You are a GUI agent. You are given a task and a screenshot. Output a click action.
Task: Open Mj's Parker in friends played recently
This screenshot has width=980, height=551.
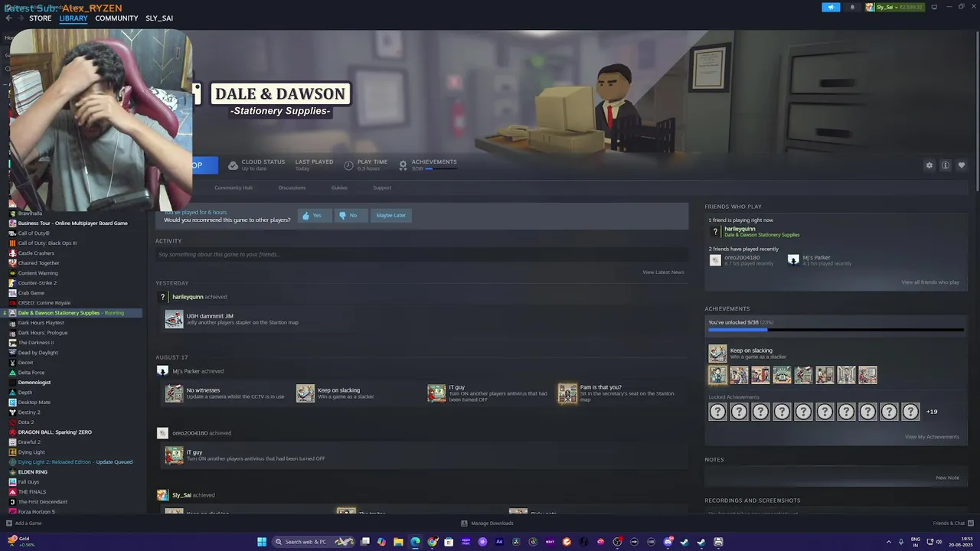(816, 257)
